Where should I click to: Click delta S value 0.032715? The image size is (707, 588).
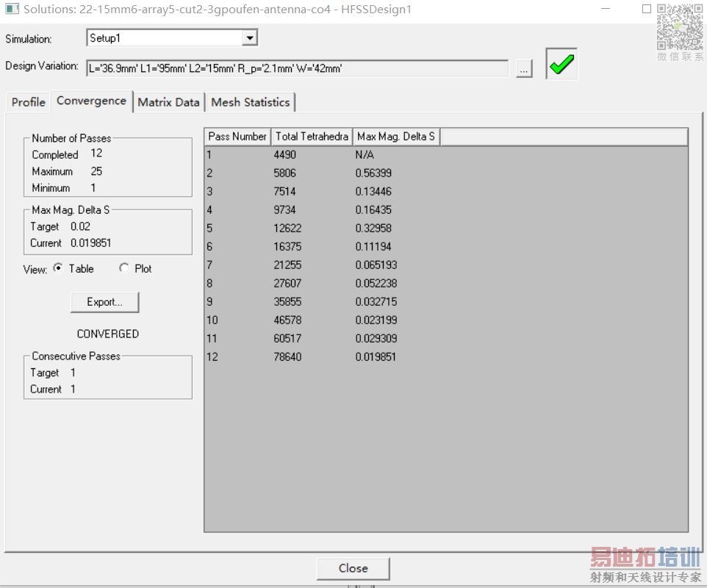coord(376,301)
